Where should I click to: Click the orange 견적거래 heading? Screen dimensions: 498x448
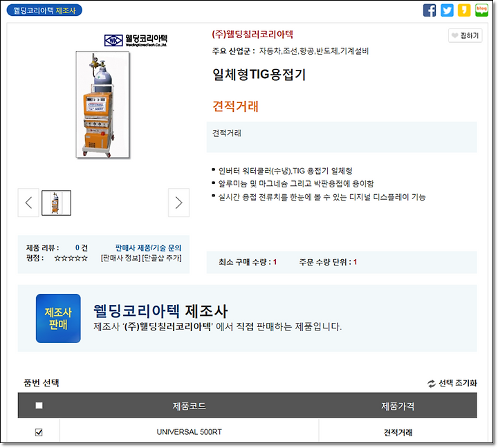pos(235,106)
